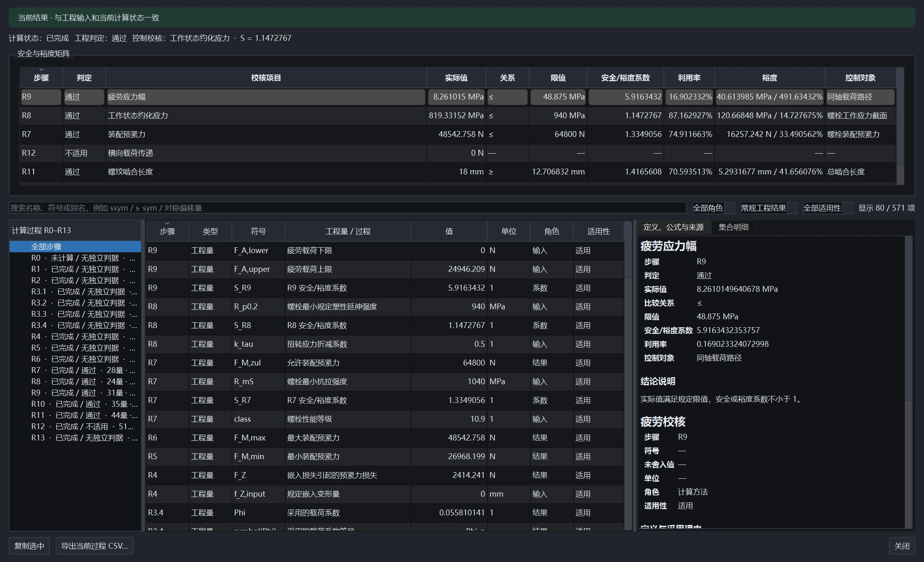Viewport: 924px width, 562px height.
Task: Select the S_R7 安全/裕度系数 row
Action: click(385, 400)
